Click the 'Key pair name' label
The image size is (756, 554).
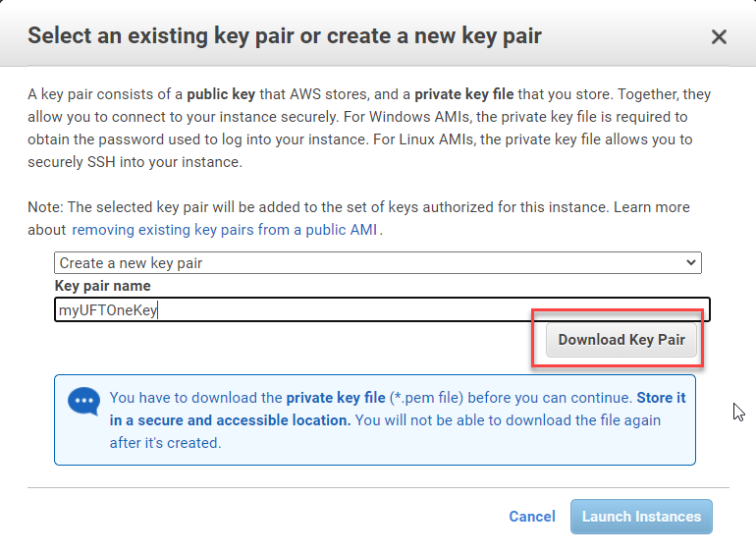(x=103, y=286)
